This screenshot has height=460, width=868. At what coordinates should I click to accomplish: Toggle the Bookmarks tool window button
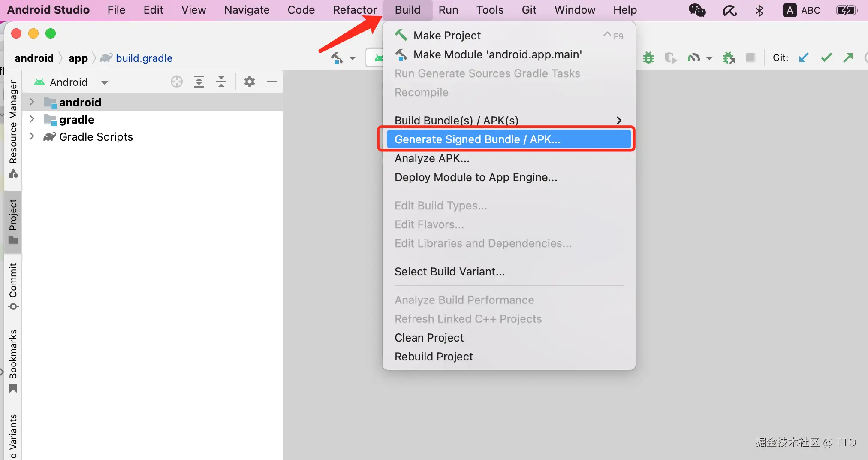13,361
